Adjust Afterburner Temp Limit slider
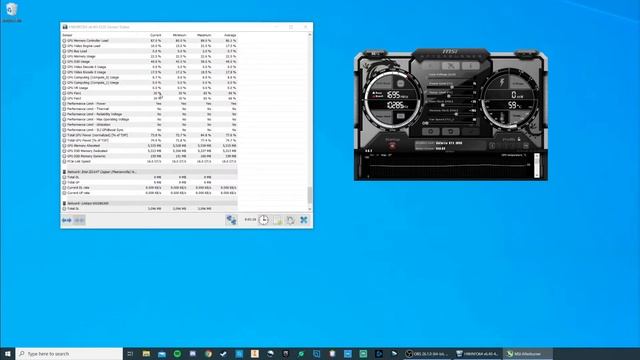The image size is (640, 360). click(x=449, y=96)
